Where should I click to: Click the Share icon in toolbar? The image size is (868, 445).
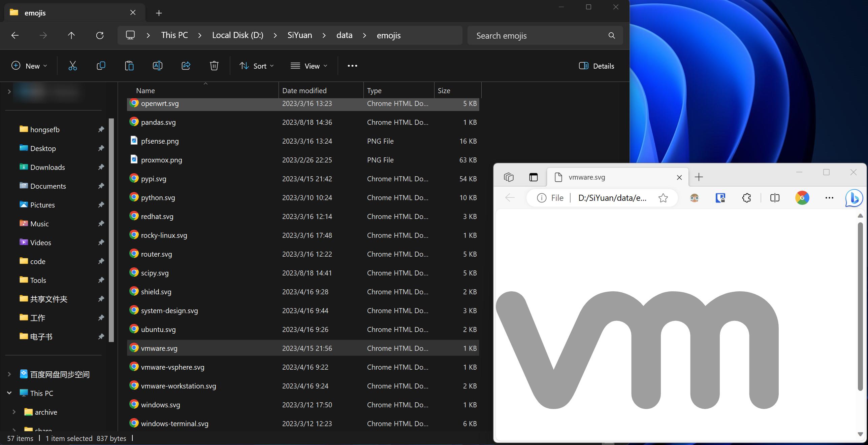[x=186, y=66]
